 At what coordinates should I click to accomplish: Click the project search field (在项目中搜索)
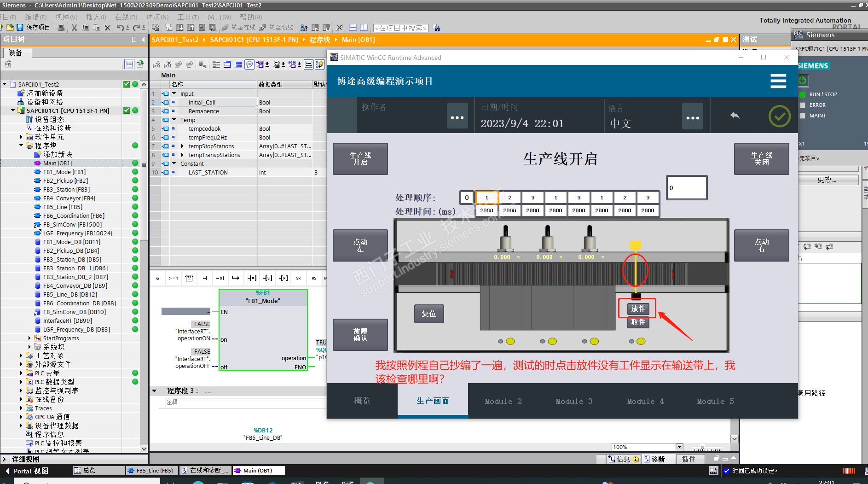(401, 28)
